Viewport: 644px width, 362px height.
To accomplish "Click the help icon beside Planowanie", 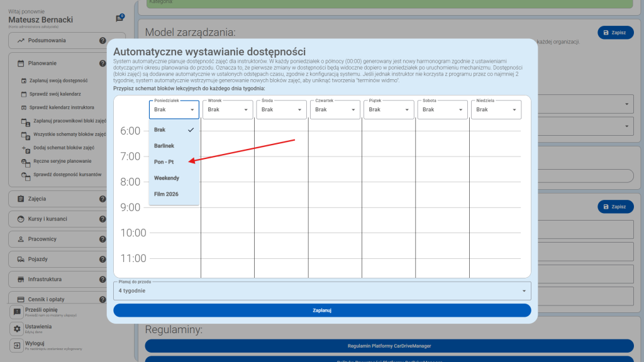I will pyautogui.click(x=103, y=63).
